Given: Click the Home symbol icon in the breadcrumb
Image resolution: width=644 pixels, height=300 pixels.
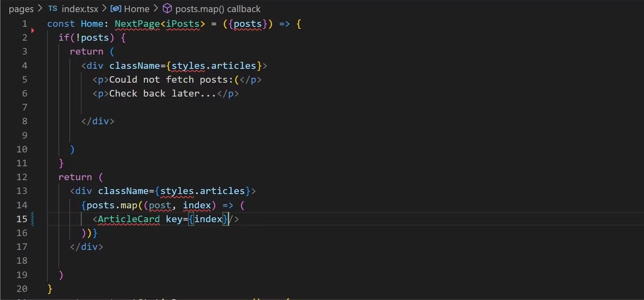Looking at the screenshot, I should tap(116, 9).
